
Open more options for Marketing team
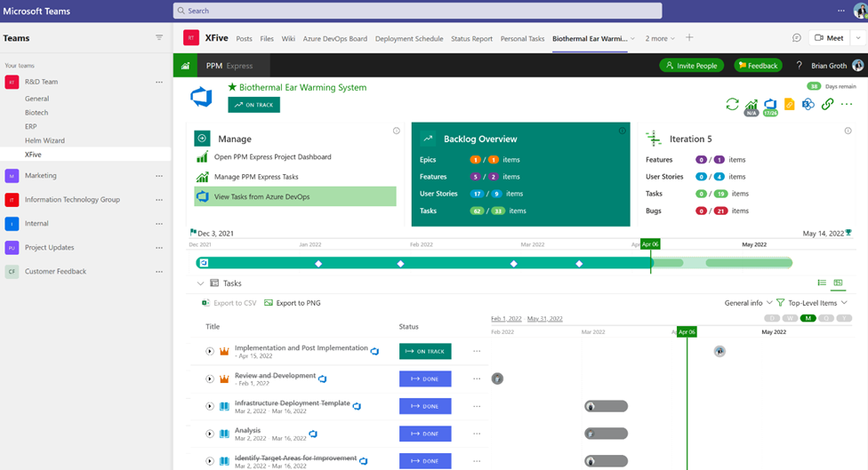point(159,176)
